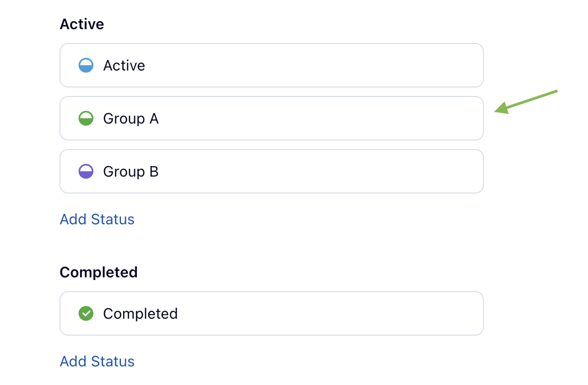Change the Group A status color swatch
This screenshot has width=588, height=385.
point(86,118)
